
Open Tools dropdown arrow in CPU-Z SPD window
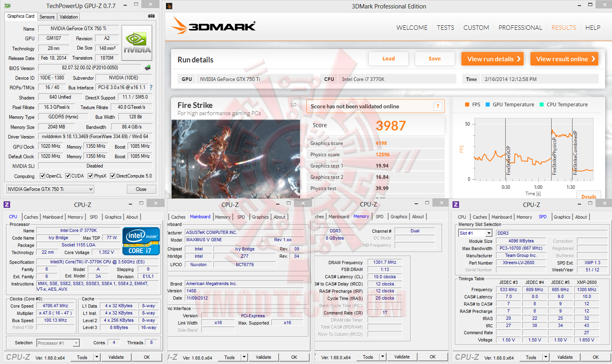[546, 357]
